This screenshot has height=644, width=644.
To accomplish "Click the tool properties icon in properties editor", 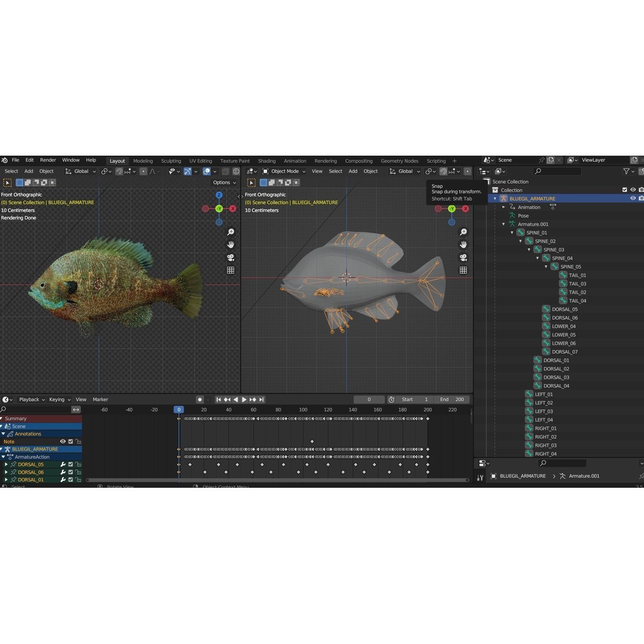I will click(480, 477).
